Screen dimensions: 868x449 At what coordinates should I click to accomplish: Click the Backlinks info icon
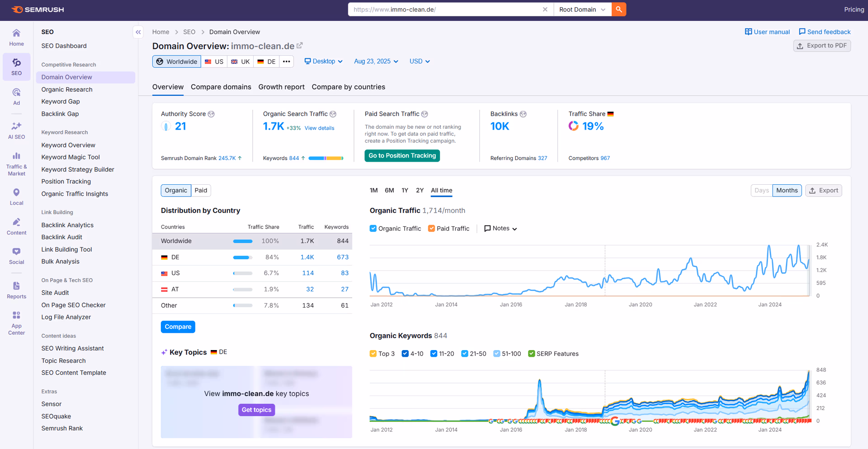pos(523,114)
